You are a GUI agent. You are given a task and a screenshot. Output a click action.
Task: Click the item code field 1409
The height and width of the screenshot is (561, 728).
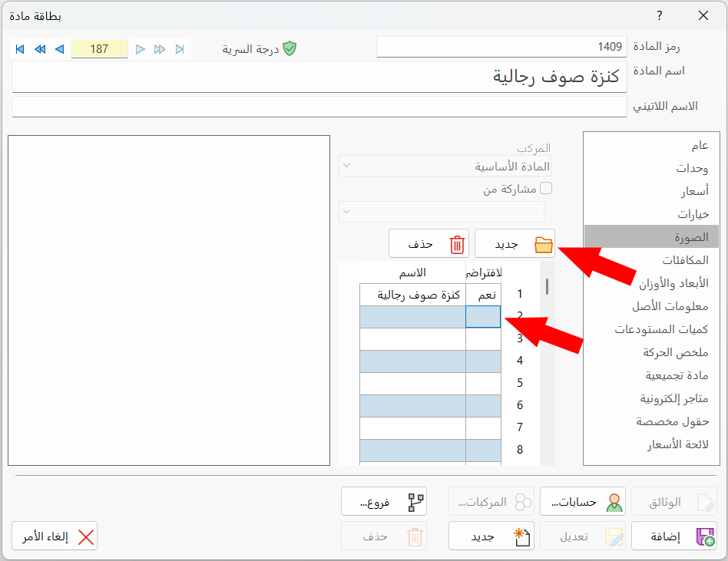[501, 47]
